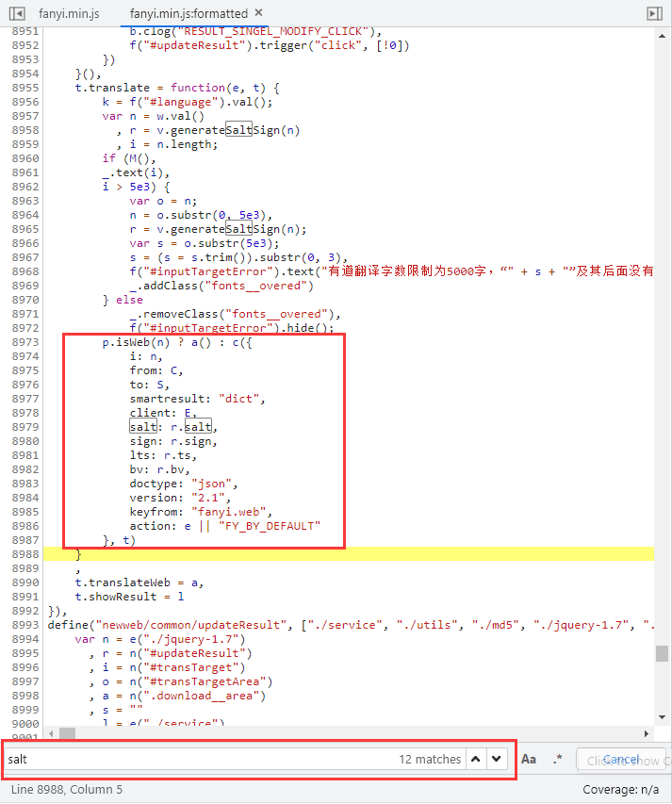Show the navigator sidebar panel
This screenshot has height=804, width=672.
coord(16,13)
